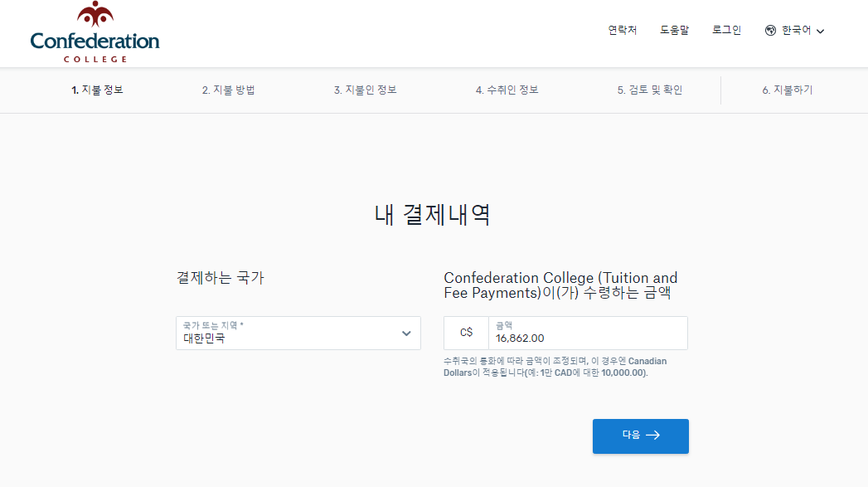Click the 로그인 login link
Image resolution: width=868 pixels, height=487 pixels.
click(726, 30)
